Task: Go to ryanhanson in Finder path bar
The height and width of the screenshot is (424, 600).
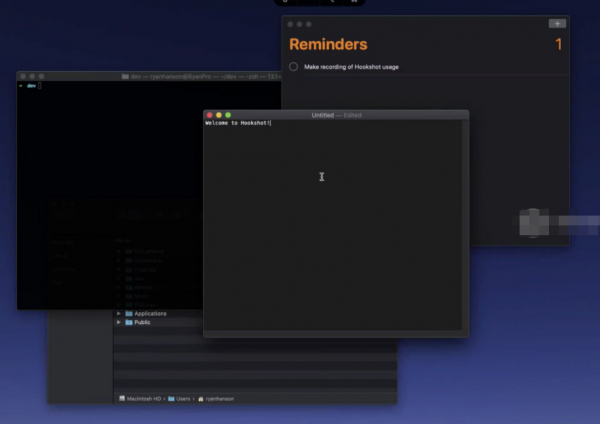Action: [216, 399]
